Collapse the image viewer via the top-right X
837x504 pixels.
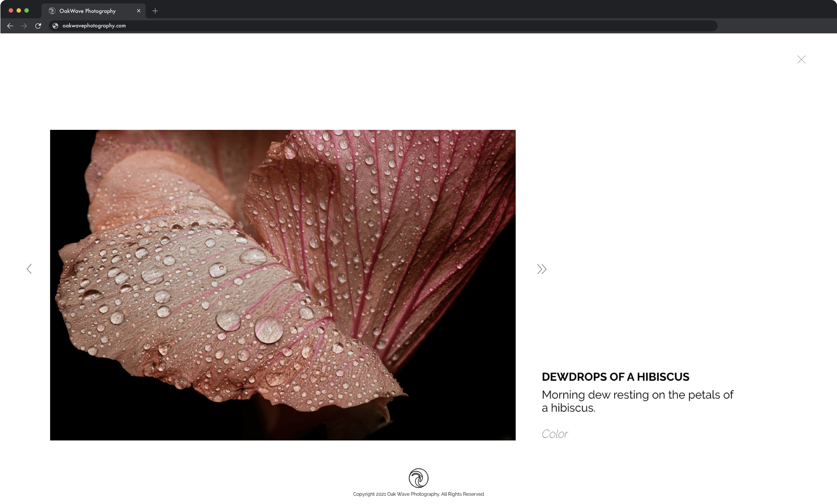pos(801,59)
